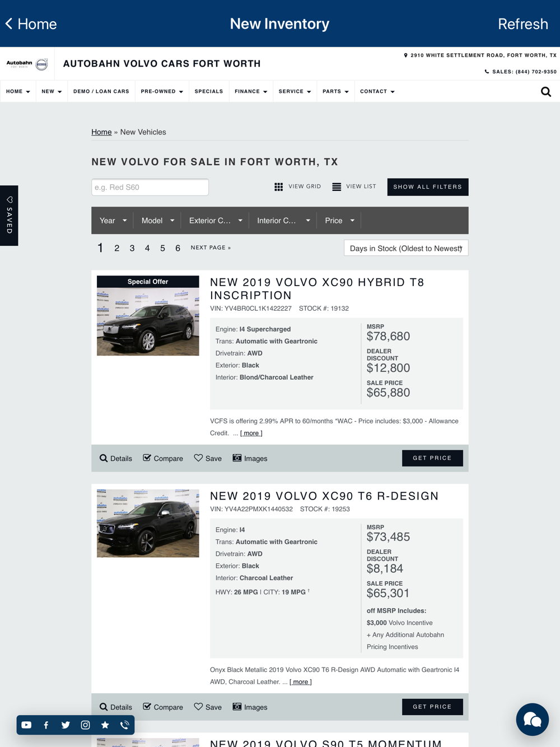
Task: Save the XC90 T6 R-Design with heart
Action: coord(208,707)
